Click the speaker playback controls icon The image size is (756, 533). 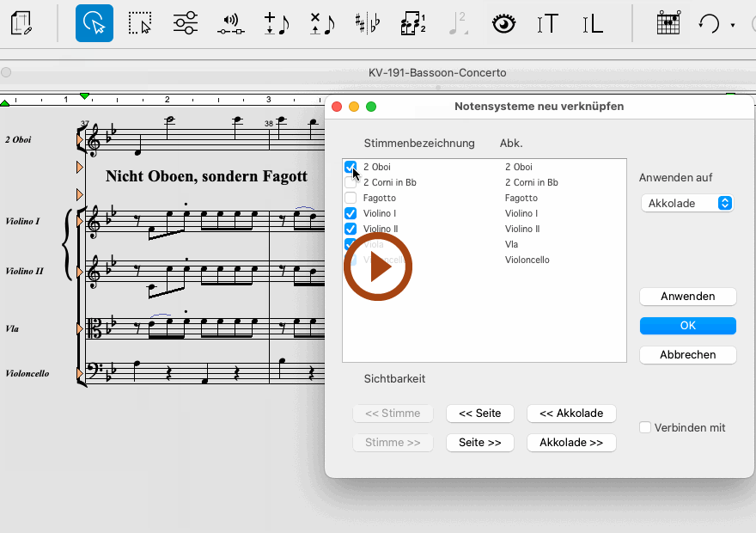click(230, 23)
